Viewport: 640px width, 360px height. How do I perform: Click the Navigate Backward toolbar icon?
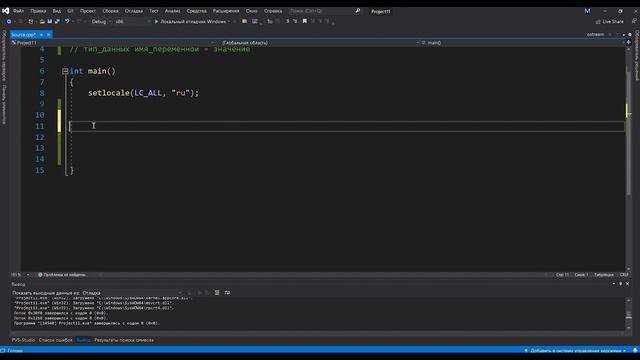pos(9,22)
